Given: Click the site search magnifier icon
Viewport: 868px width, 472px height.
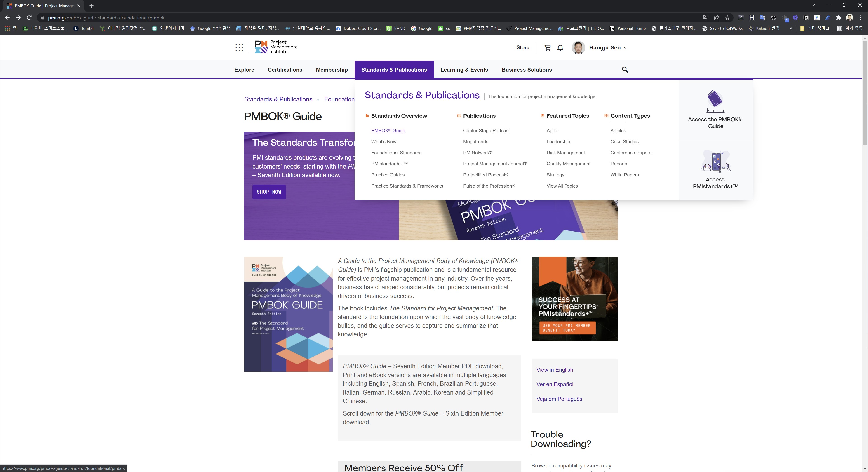Looking at the screenshot, I should click(x=624, y=69).
